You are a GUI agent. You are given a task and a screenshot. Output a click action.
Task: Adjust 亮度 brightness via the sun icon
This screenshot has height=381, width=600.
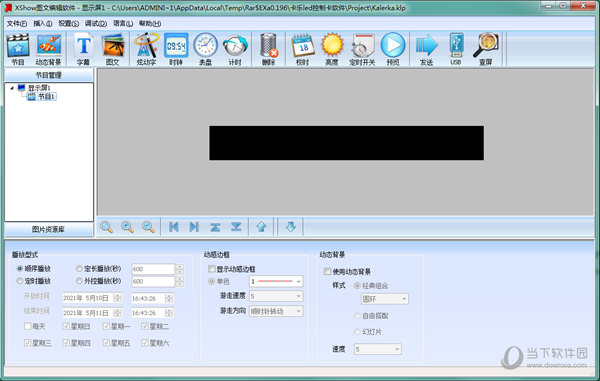(x=332, y=49)
